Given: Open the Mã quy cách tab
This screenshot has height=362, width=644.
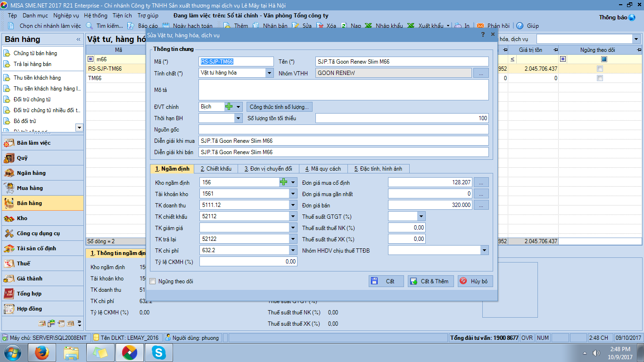Looking at the screenshot, I should [x=323, y=169].
